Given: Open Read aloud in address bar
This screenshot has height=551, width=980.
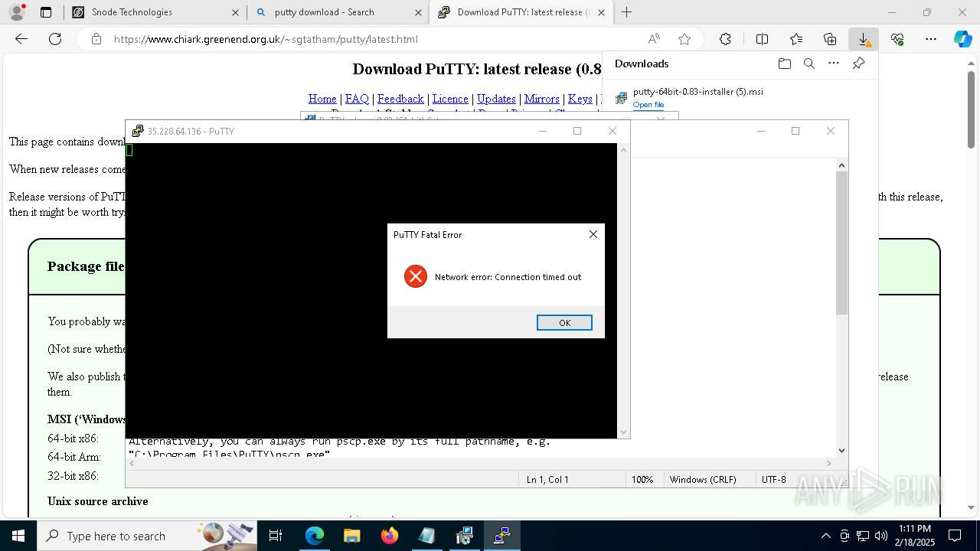Looking at the screenshot, I should [654, 39].
